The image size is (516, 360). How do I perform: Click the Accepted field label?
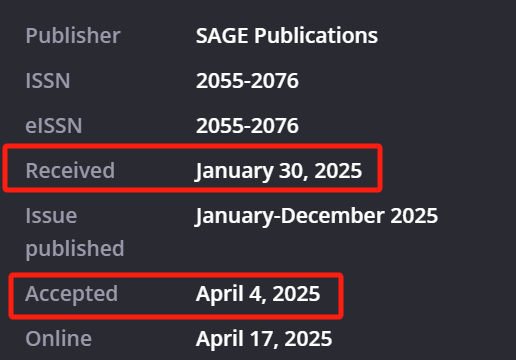(x=72, y=294)
